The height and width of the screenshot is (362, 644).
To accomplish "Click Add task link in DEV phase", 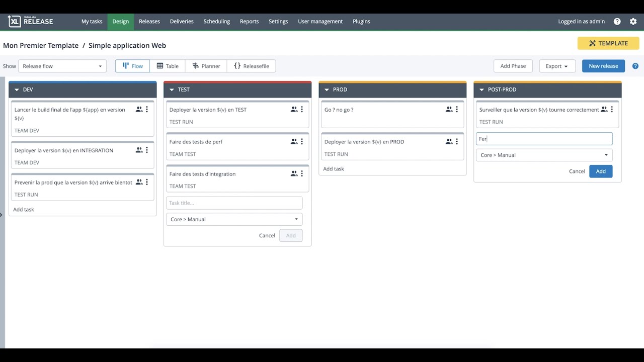I will 24,209.
